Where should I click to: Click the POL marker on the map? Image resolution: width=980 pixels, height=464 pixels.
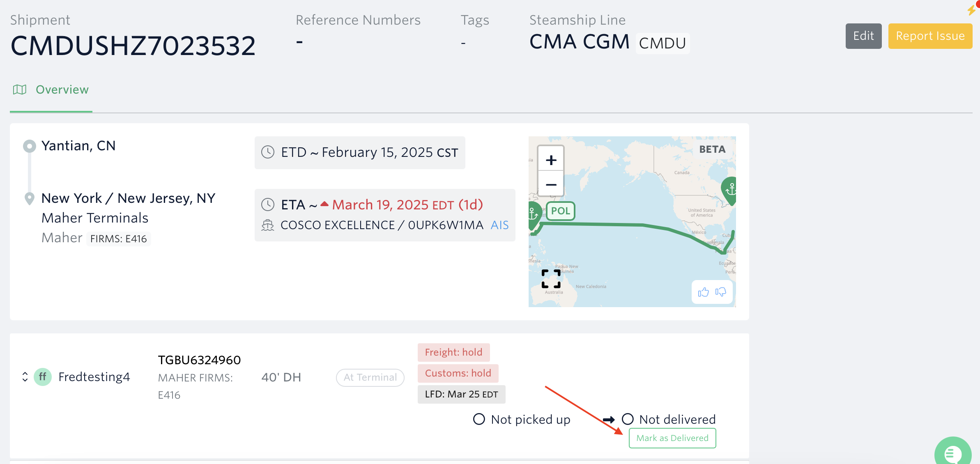click(560, 211)
